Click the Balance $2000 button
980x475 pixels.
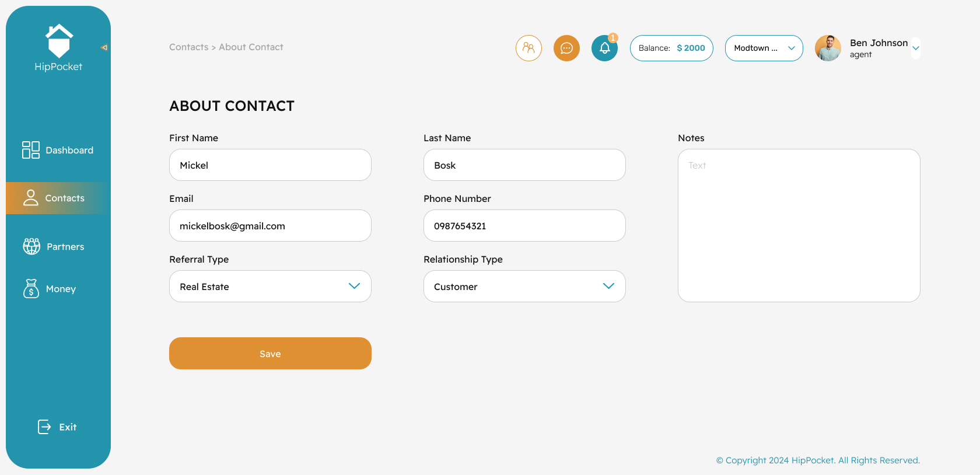tap(671, 48)
